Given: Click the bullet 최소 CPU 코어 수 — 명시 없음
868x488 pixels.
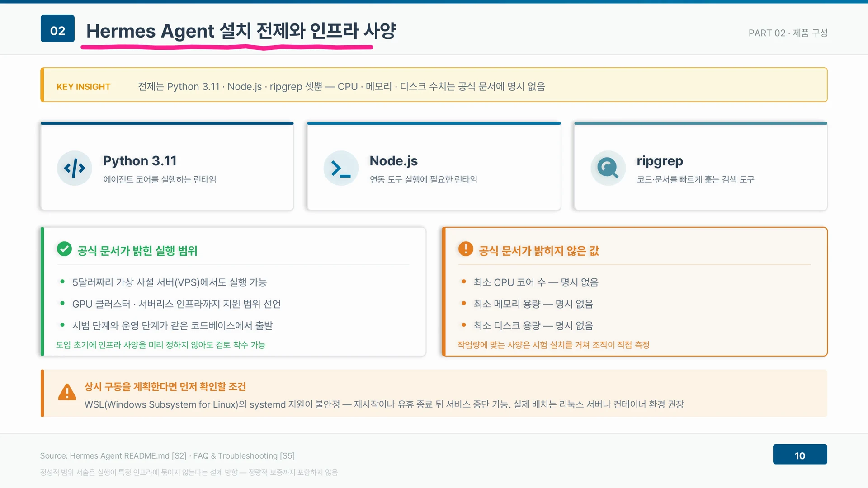Looking at the screenshot, I should [536, 282].
